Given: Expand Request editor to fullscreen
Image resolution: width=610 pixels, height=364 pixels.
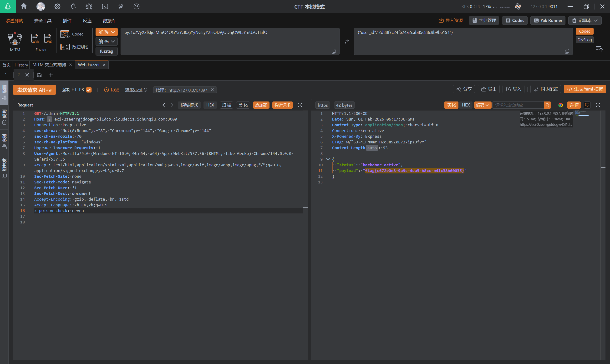Looking at the screenshot, I should [x=300, y=105].
